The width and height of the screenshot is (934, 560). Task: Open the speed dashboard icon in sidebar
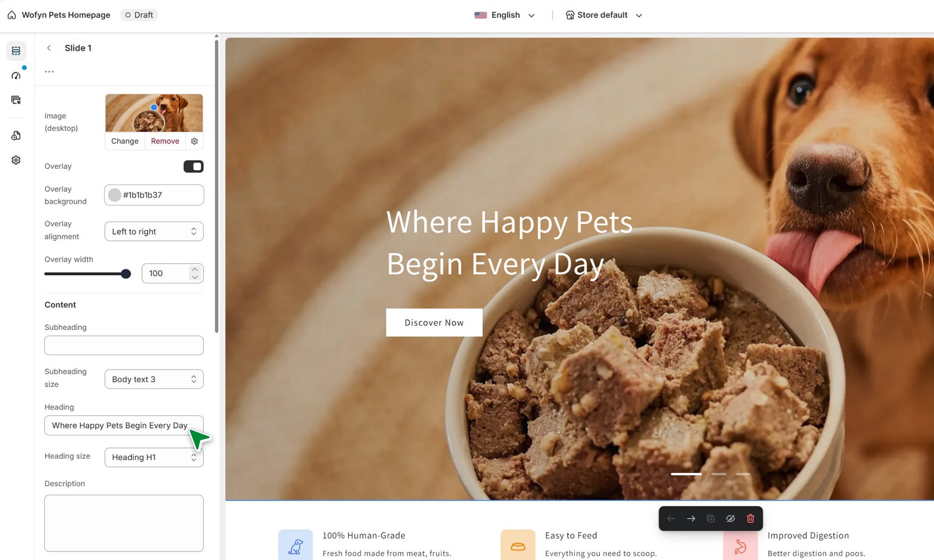tap(16, 76)
